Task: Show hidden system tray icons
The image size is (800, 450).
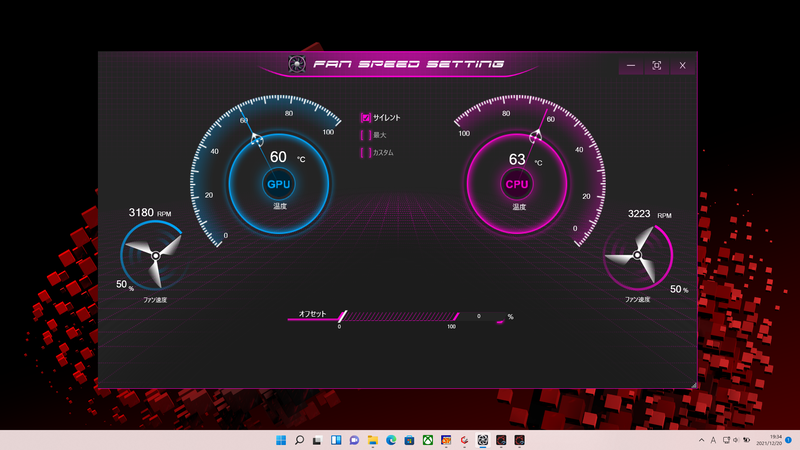Action: (702, 440)
